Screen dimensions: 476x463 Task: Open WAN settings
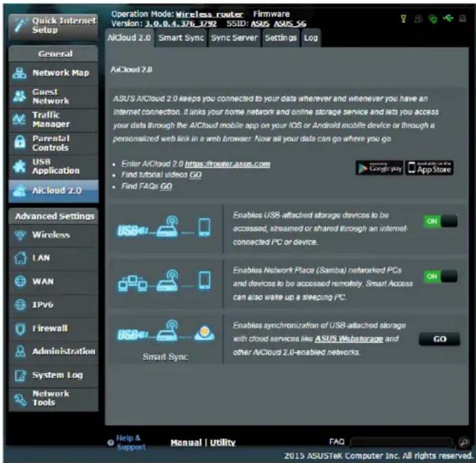click(53, 281)
